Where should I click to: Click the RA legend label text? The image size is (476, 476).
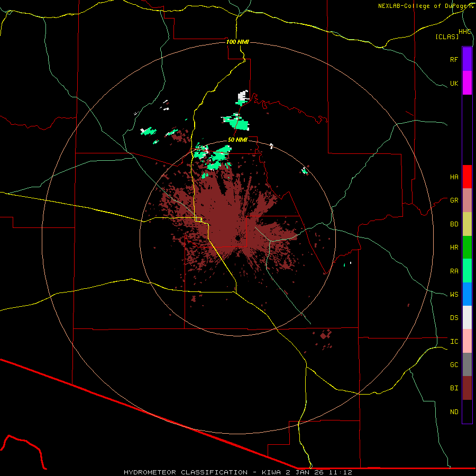[454, 271]
